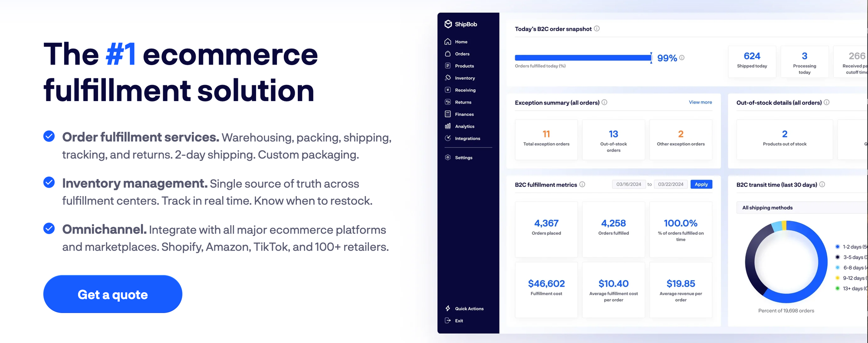
Task: Click the Receiving sidebar label
Action: (465, 90)
